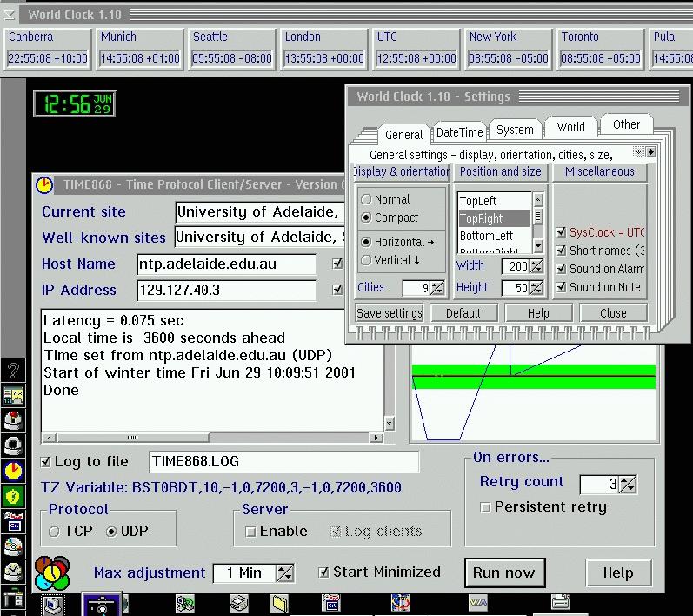Open the drive icon in bottom bar
This screenshot has height=616, width=693.
(x=239, y=604)
